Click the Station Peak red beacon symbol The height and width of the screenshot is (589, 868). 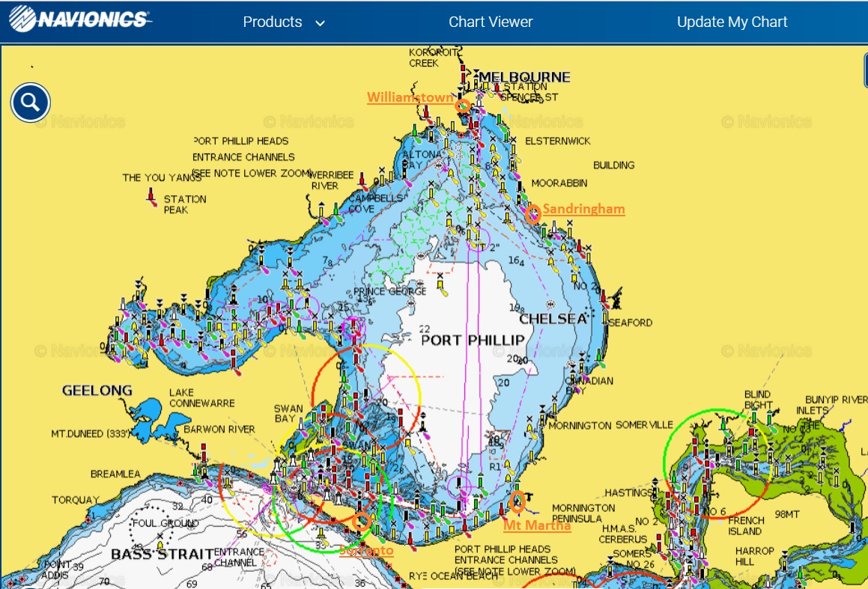click(151, 198)
